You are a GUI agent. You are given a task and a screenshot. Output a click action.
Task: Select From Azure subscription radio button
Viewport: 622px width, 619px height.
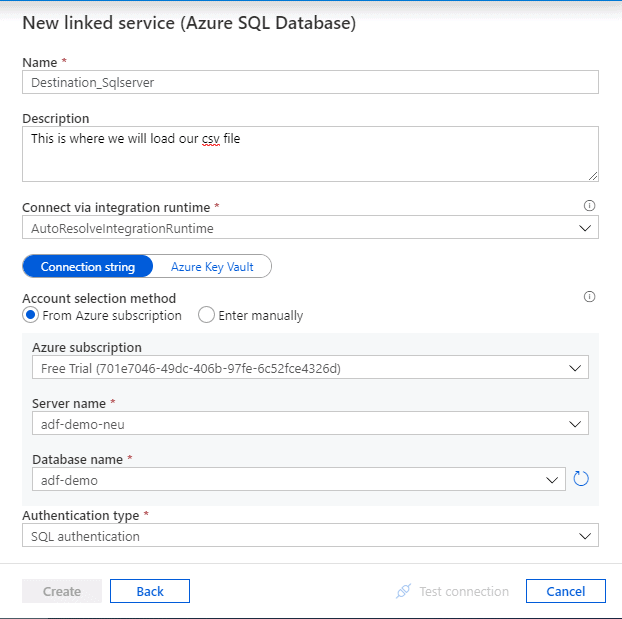(31, 315)
